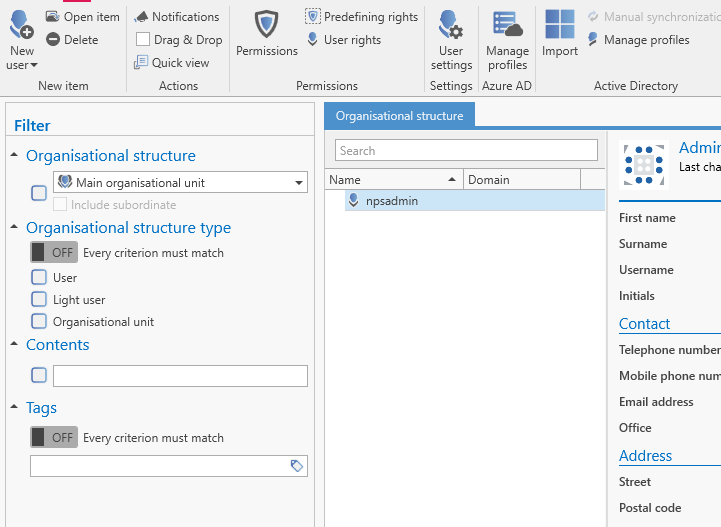Click the Delete icon in ribbon
The image size is (721, 527).
tap(53, 40)
